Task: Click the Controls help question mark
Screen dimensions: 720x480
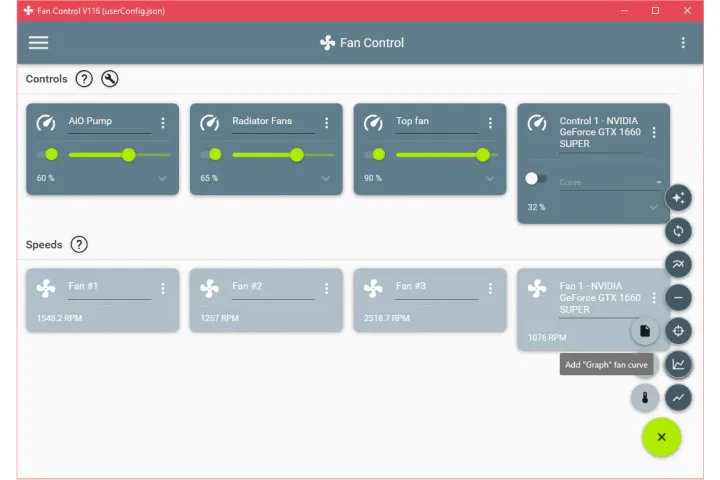Action: tap(84, 79)
